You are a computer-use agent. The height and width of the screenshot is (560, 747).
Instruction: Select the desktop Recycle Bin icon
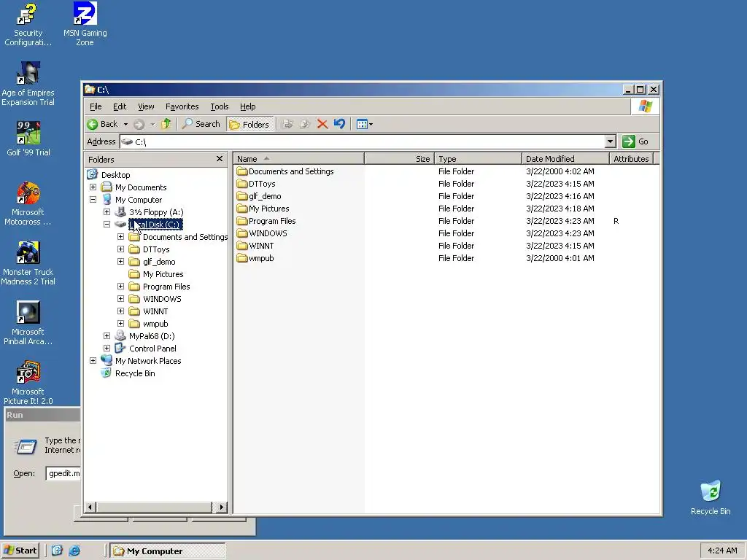click(x=711, y=498)
